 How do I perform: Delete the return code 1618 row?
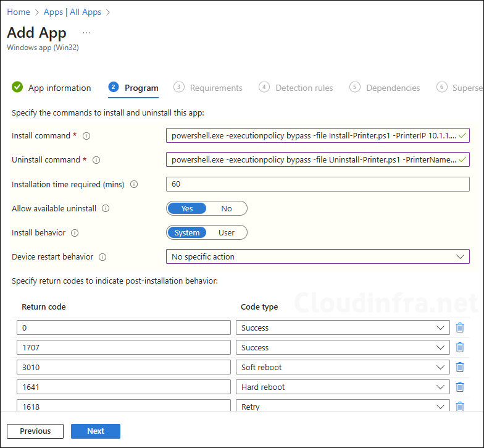click(x=460, y=406)
